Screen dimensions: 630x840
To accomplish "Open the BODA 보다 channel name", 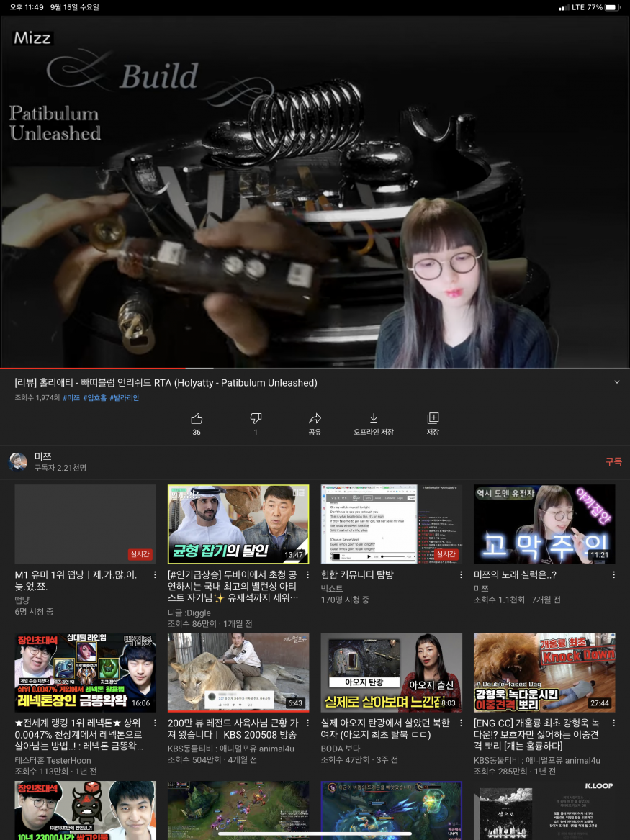I will [x=341, y=749].
